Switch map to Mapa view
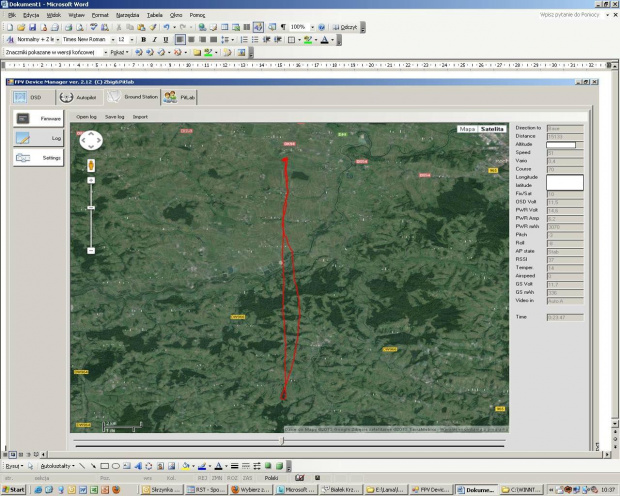Viewport: 620px width, 496px height. pos(467,129)
